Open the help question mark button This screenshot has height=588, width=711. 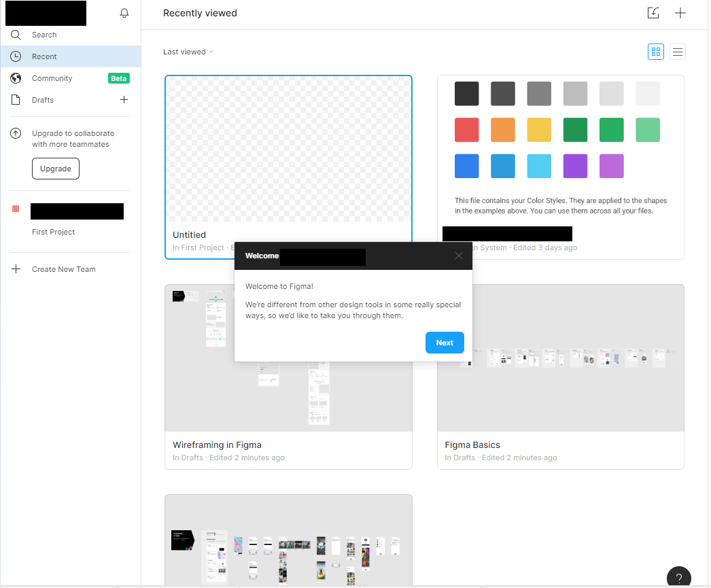click(x=679, y=578)
